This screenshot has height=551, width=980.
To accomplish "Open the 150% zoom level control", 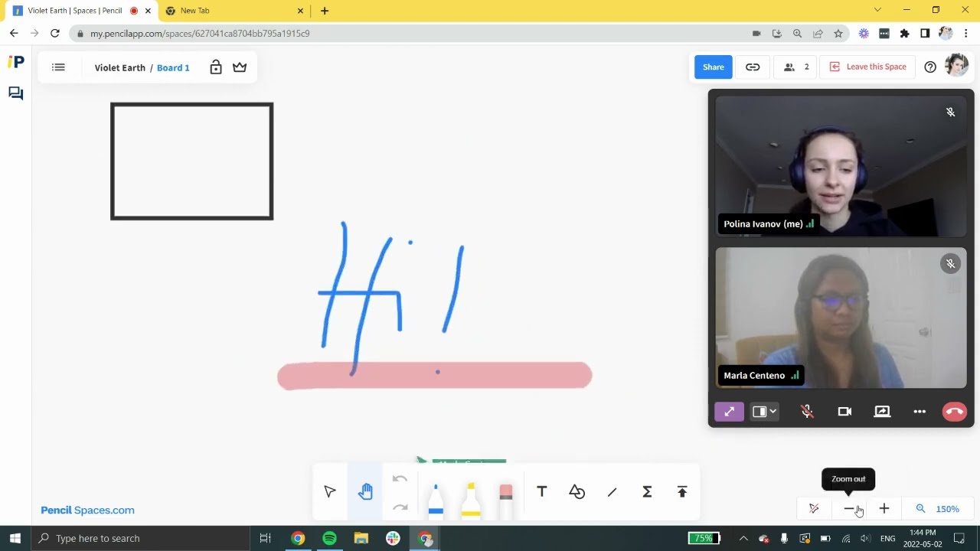I will [938, 509].
